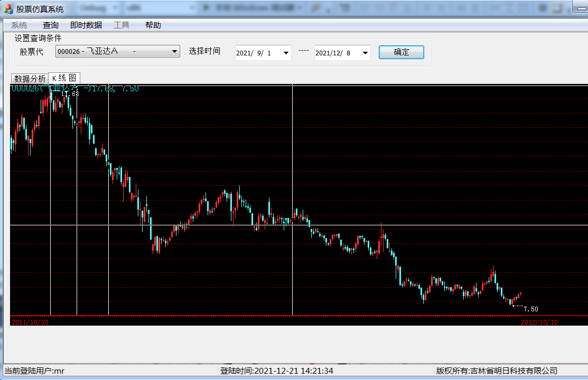Open the start date 2021/9/1 picker arrow
This screenshot has height=380, width=588.
(286, 53)
